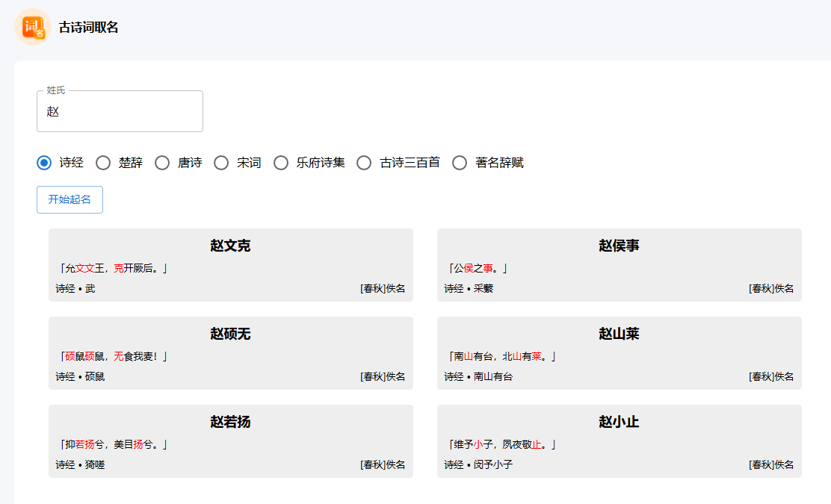The width and height of the screenshot is (831, 504).
Task: Choose the 宋词 radio option
Action: (221, 162)
